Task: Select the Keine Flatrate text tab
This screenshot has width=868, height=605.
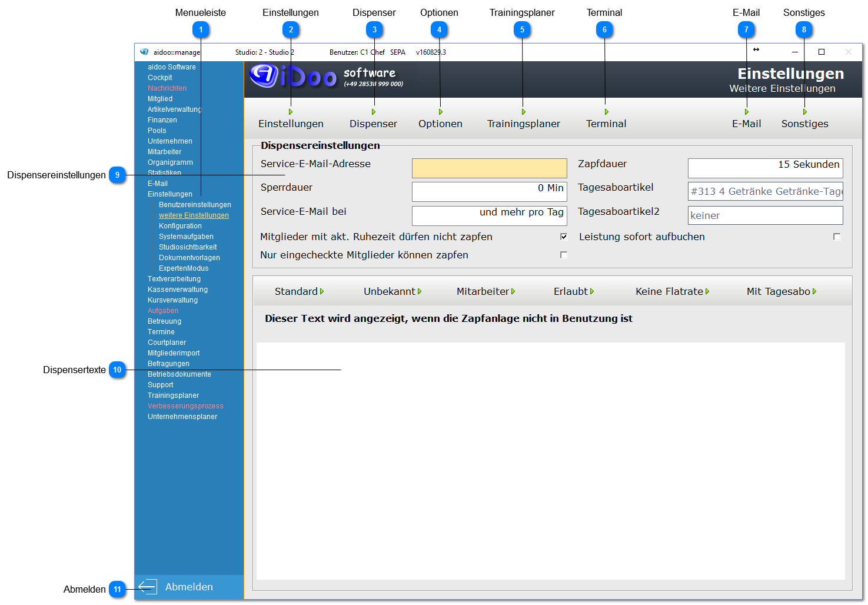Action: coord(673,291)
